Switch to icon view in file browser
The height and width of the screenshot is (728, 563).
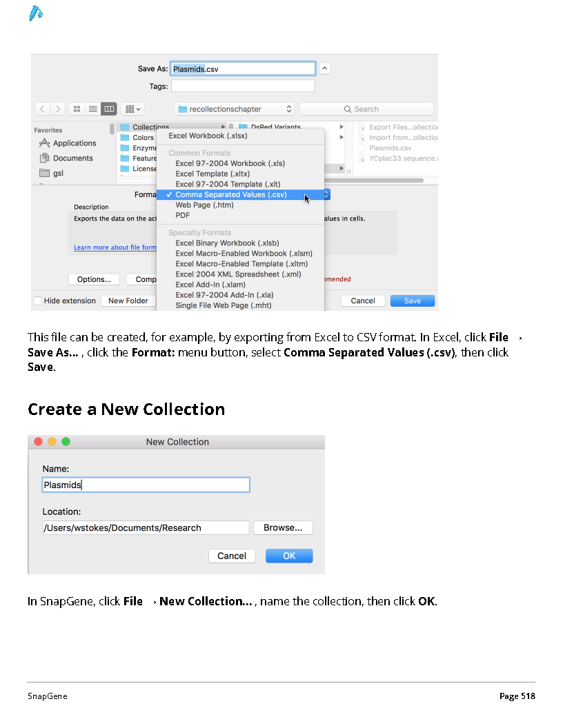coord(77,109)
